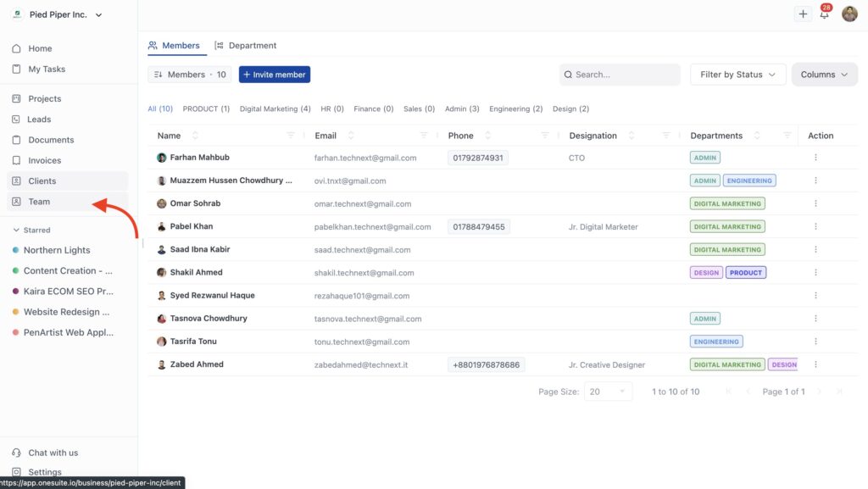Expand the Filter by Status dropdown
Screen dimensions: 868x489
[x=737, y=75]
